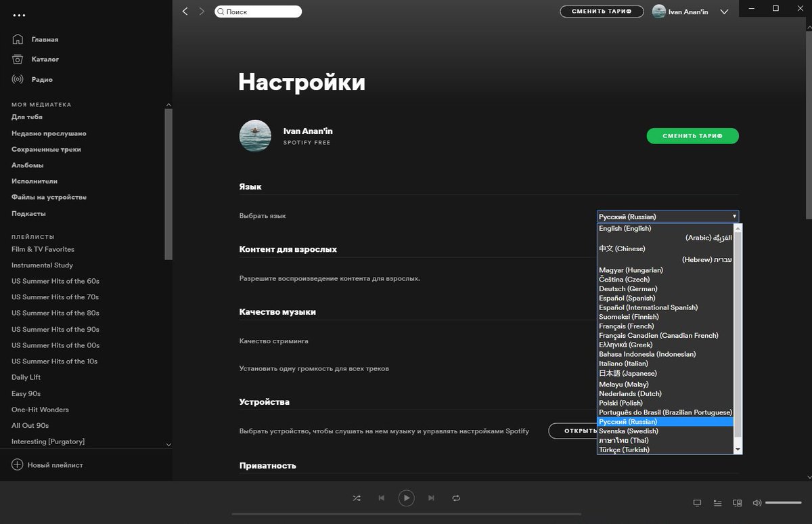Open US Summer Hits of the 80s

[55, 313]
